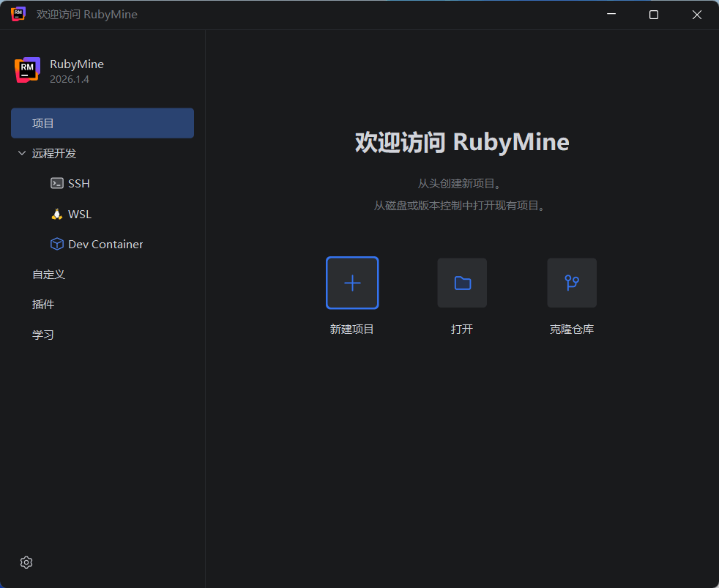Screen dimensions: 719x588
Task: Click the 欢迎访问 RubyMine heading
Action: tap(462, 142)
